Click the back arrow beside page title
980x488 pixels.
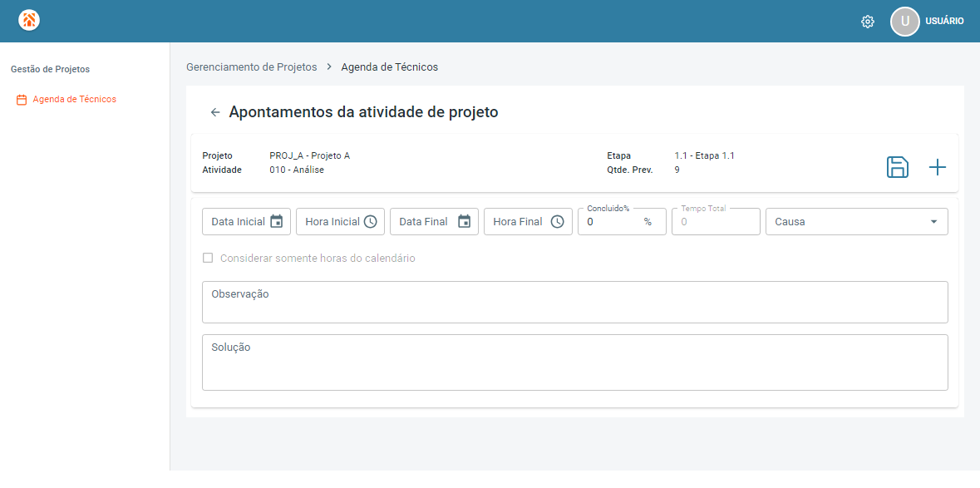click(x=215, y=112)
